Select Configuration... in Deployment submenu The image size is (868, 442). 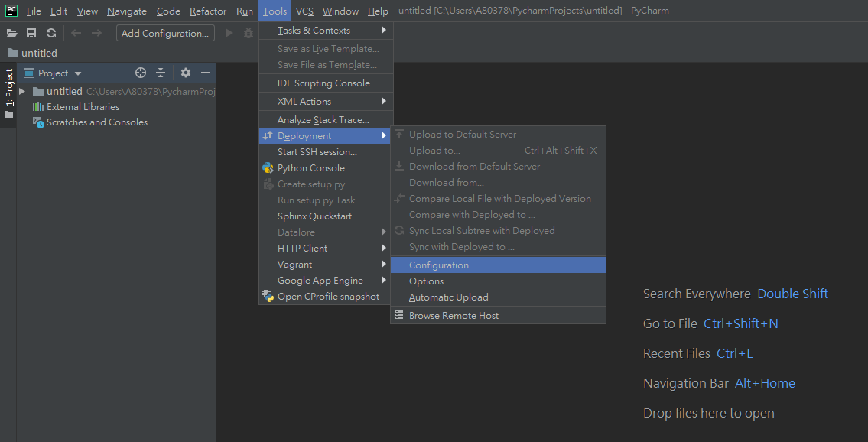click(x=498, y=265)
